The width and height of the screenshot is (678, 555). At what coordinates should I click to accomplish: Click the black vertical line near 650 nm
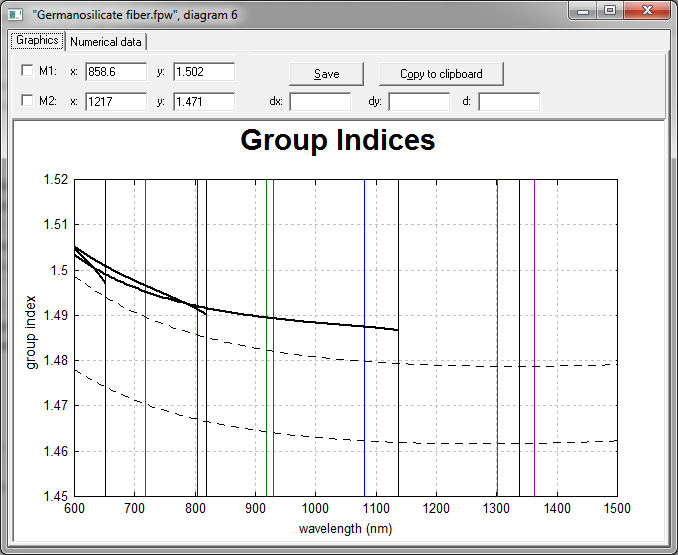(106, 337)
